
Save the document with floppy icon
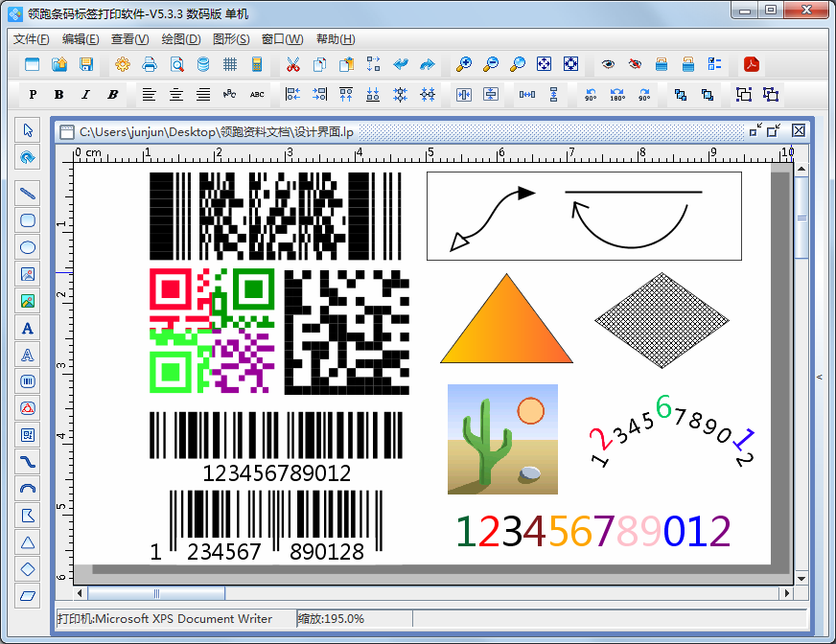[86, 64]
